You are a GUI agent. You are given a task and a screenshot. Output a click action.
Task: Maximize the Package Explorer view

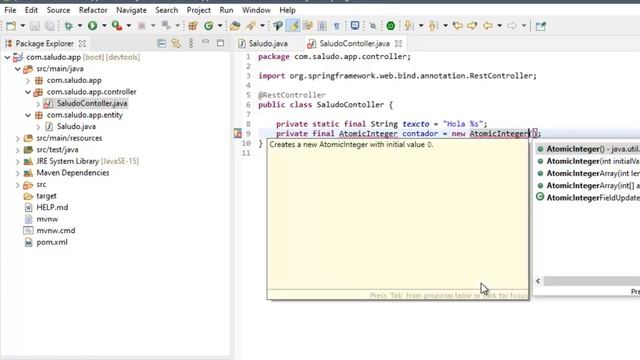pyautogui.click(x=220, y=43)
